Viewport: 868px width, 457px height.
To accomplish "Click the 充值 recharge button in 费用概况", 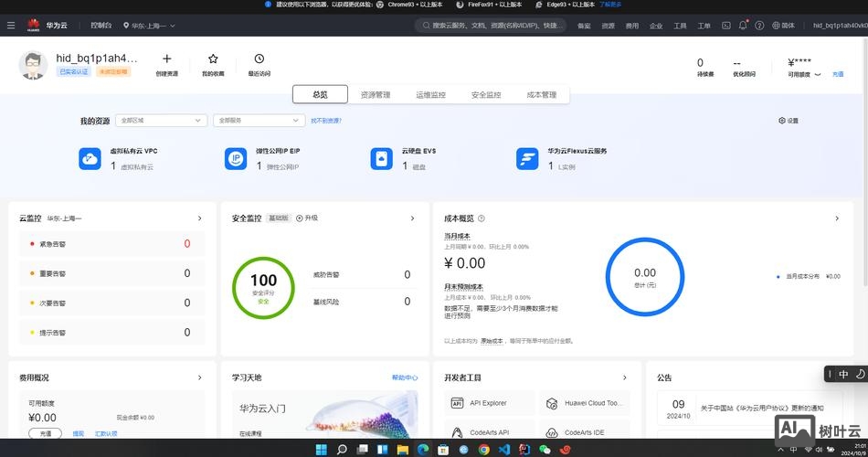I will (46, 433).
